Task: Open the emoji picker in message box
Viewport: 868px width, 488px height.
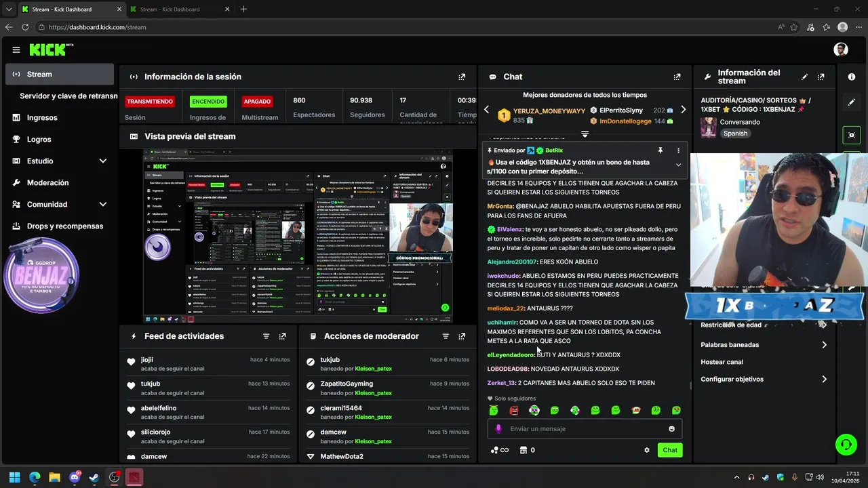Action: 672,428
